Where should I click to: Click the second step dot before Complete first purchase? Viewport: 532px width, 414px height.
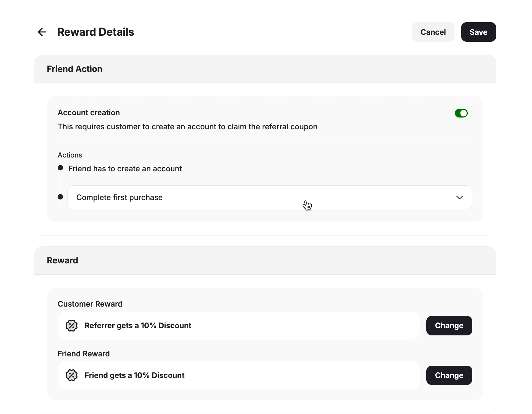tap(60, 197)
